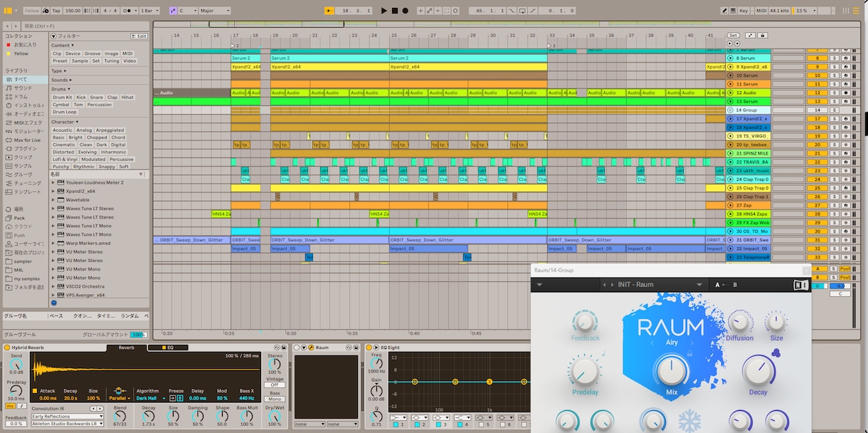Click the tempo field showing 150.00
This screenshot has width=868, height=433.
point(73,11)
